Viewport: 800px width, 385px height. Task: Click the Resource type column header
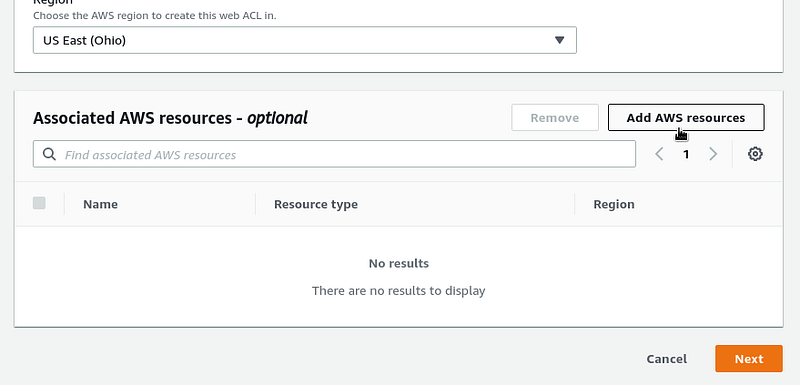316,204
